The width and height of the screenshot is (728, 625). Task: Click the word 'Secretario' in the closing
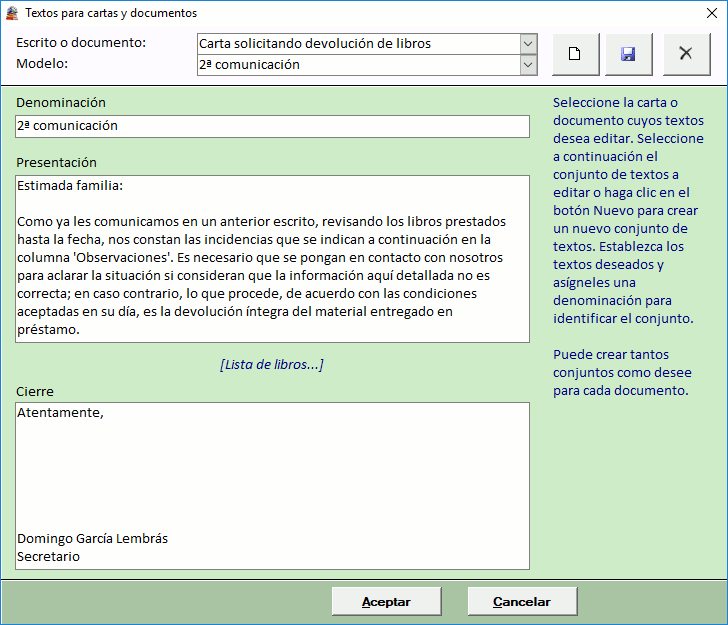pos(48,557)
